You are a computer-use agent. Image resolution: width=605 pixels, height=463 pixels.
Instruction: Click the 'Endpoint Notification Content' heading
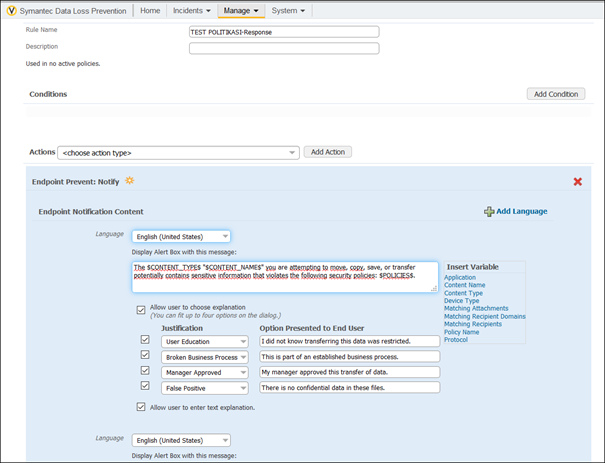pos(91,211)
